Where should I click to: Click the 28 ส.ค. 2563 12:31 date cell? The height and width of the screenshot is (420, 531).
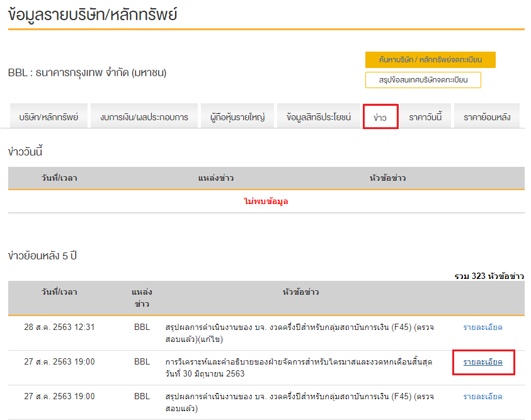(x=59, y=327)
